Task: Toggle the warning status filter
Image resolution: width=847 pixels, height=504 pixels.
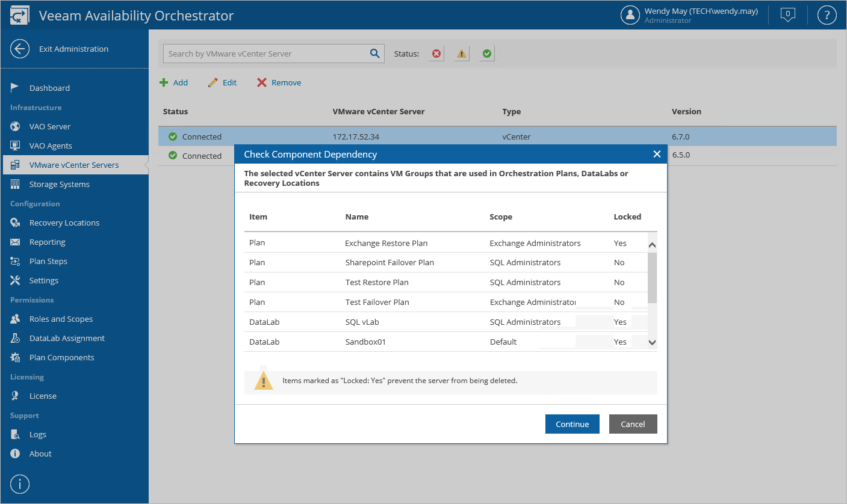Action: tap(462, 54)
